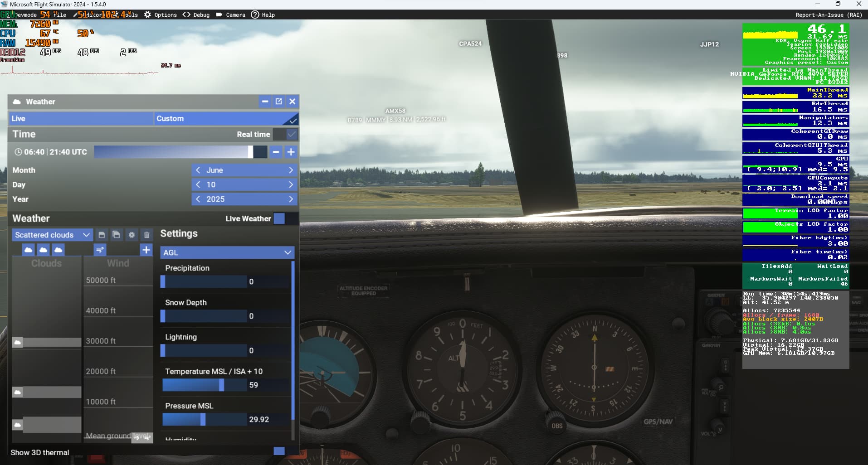Screen dimensions: 868x465
Task: Click the JJP12 traffic label
Action: 709,44
